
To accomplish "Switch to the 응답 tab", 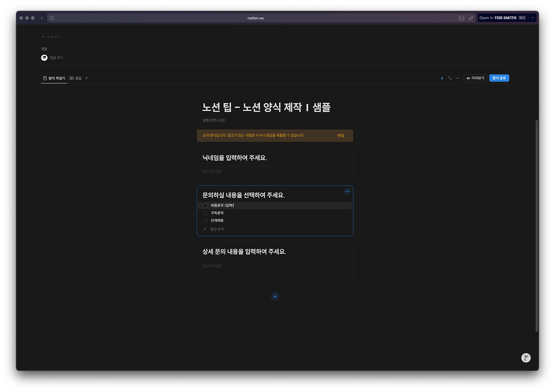I will (78, 78).
